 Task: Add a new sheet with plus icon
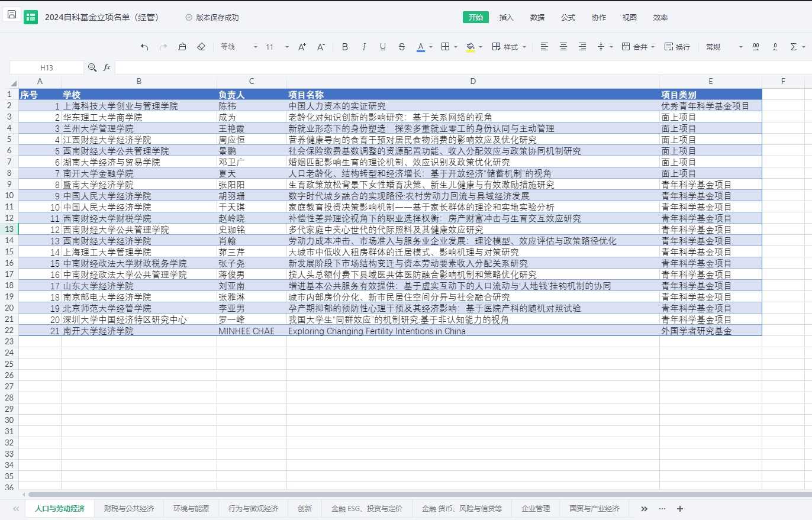(680, 508)
